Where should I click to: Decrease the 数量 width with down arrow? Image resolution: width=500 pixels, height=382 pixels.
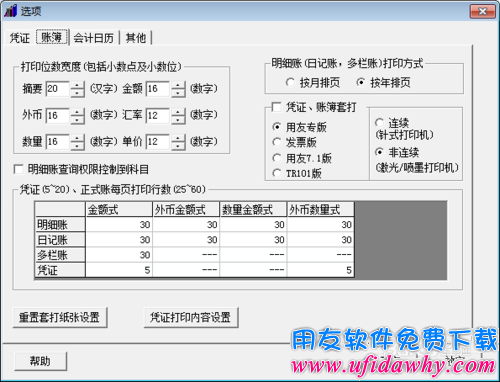[x=77, y=146]
